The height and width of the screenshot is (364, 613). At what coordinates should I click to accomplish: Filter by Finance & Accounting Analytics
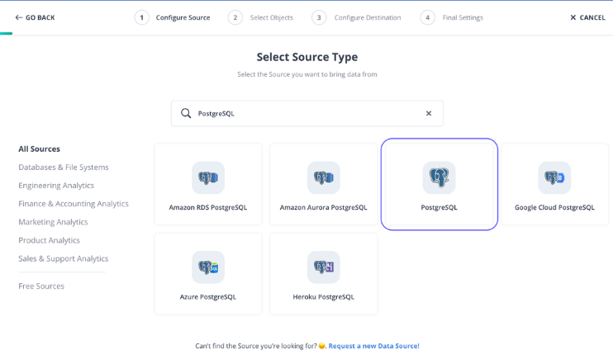coord(73,204)
